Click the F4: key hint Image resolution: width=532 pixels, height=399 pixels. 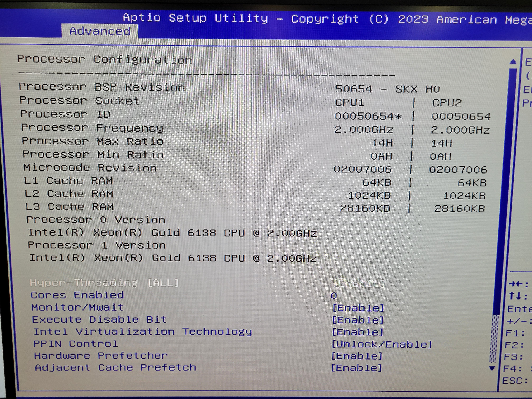tap(513, 369)
